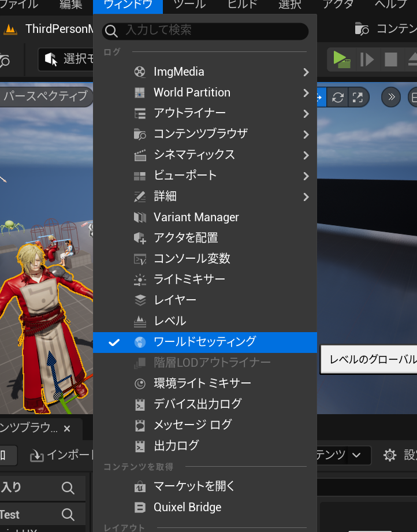417x532 pixels.
Task: Toggle the ライトミキサー panel
Action: (x=205, y=280)
